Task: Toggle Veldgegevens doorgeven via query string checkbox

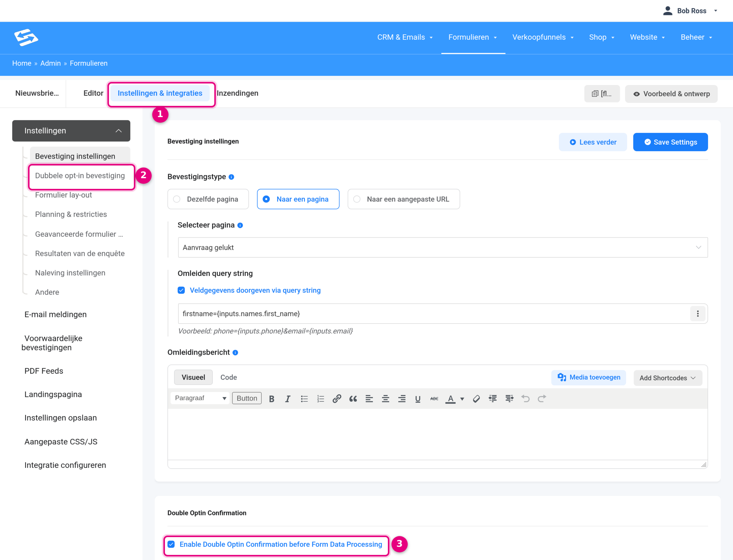Action: (x=181, y=290)
